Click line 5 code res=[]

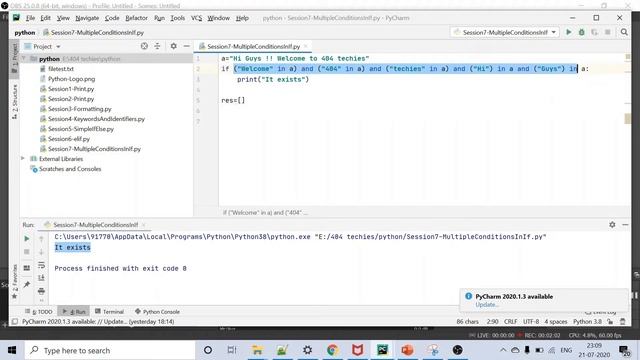(x=233, y=100)
